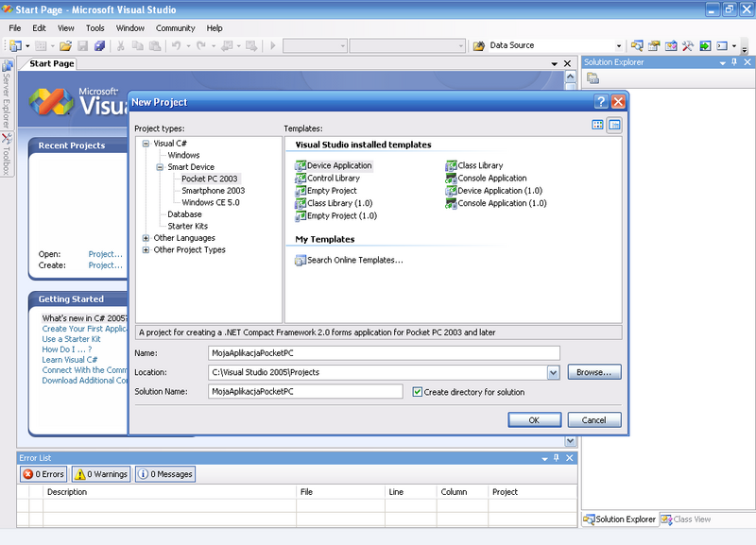Collapse the Visual C# tree node
Viewport: 756px width, 545px height.
point(146,144)
